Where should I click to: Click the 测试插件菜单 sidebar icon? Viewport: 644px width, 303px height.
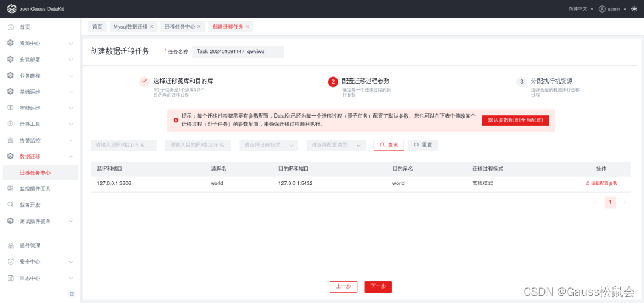pyautogui.click(x=11, y=221)
